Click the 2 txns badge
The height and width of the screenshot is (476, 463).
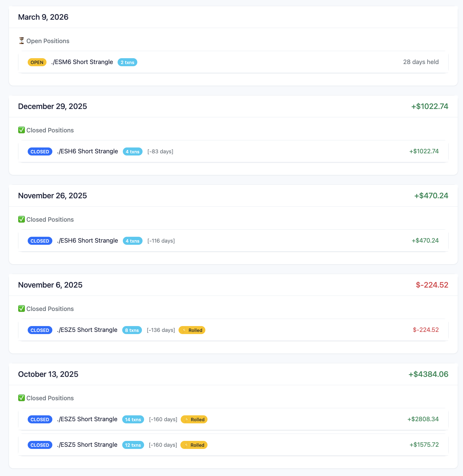(x=127, y=62)
